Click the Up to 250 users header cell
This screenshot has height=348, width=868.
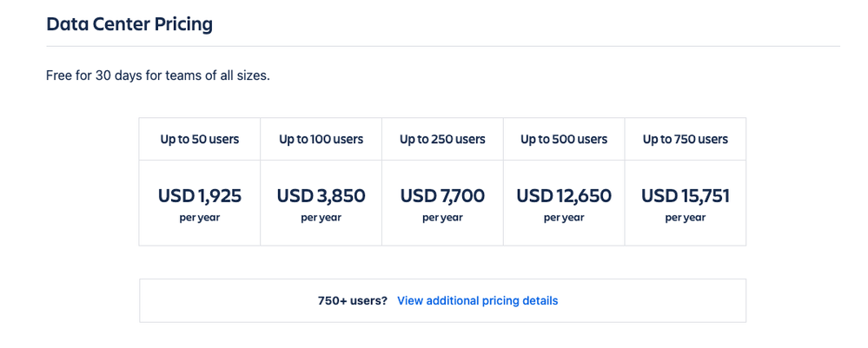point(442,139)
